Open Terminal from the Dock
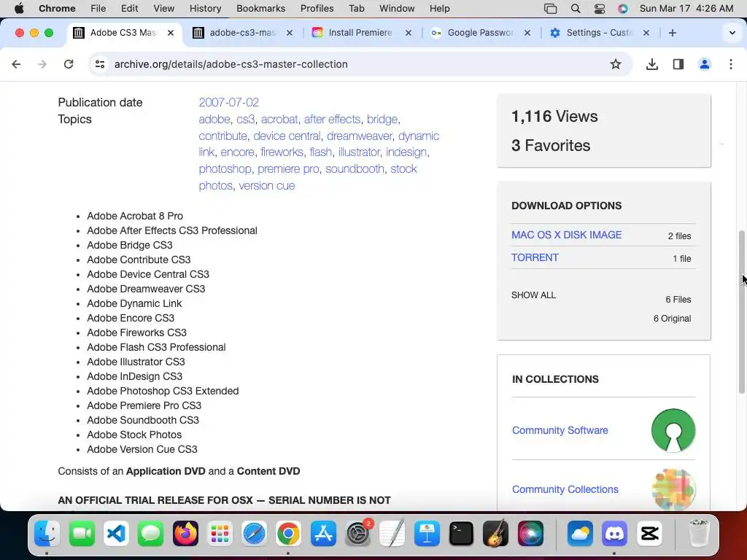 [x=461, y=533]
